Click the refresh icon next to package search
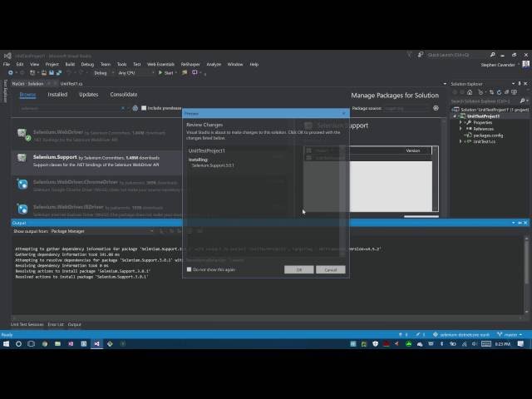532x399 pixels. pos(135,108)
